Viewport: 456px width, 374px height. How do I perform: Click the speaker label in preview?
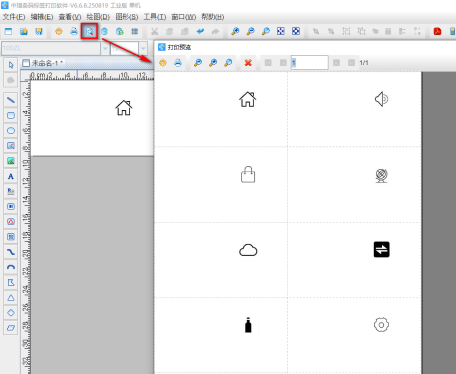point(381,99)
